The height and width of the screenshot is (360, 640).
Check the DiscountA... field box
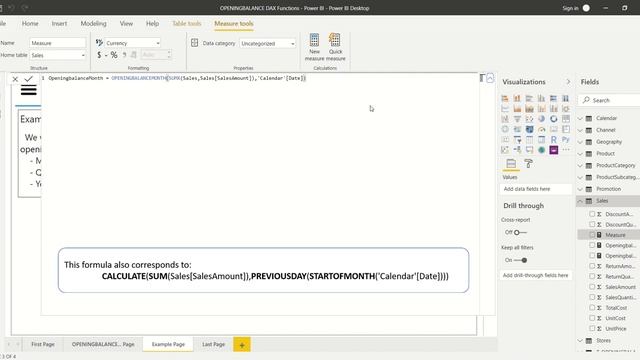592,214
